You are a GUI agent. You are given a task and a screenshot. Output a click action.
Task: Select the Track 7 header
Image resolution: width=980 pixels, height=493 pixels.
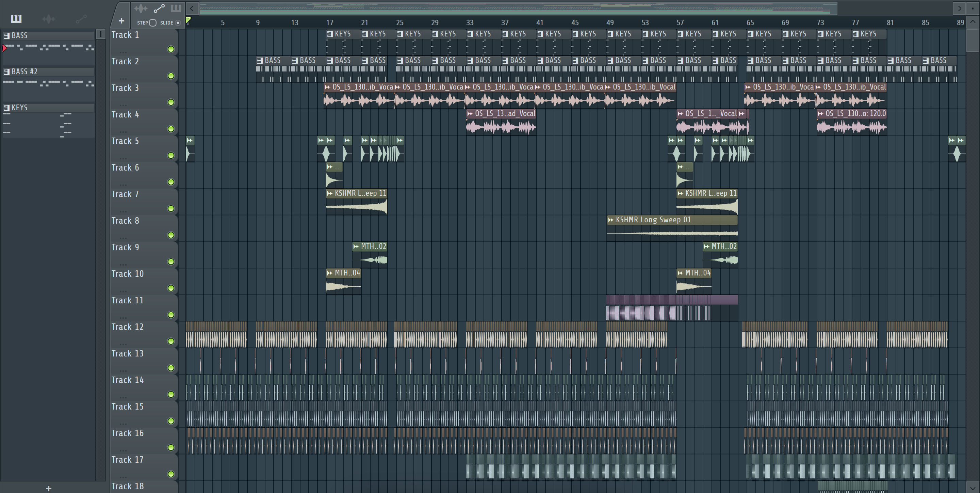pos(144,201)
